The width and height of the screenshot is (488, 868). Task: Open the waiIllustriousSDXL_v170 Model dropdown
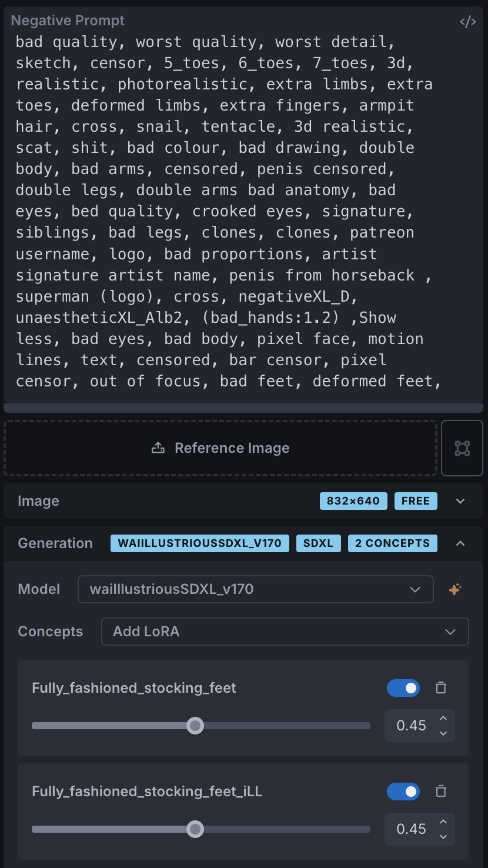click(256, 589)
